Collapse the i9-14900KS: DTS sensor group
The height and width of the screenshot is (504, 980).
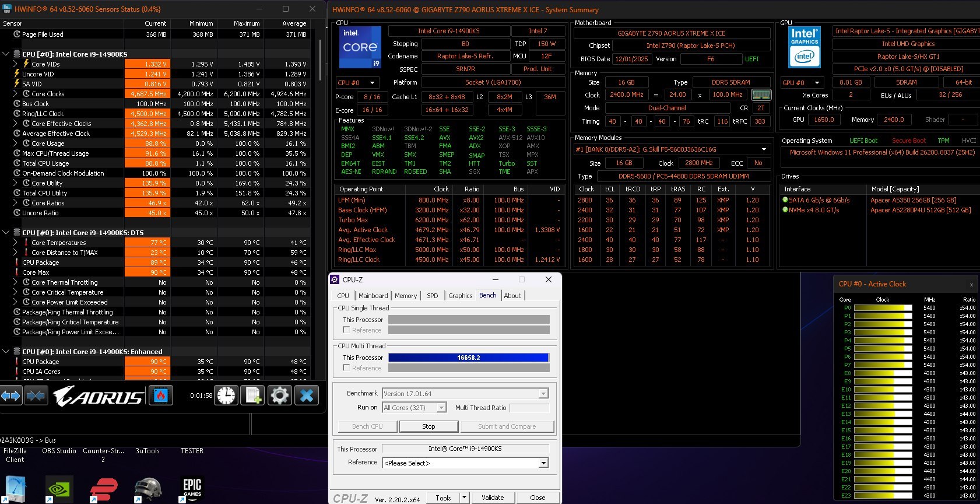(6, 232)
